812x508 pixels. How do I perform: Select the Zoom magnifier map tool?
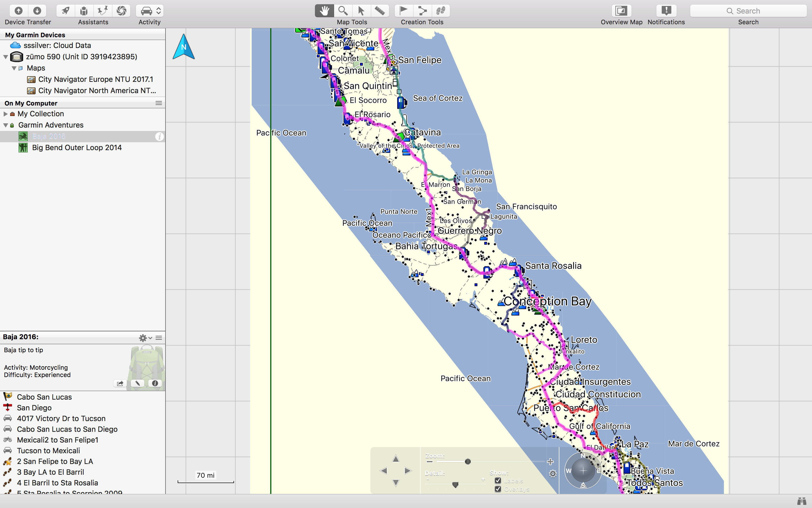pos(343,11)
